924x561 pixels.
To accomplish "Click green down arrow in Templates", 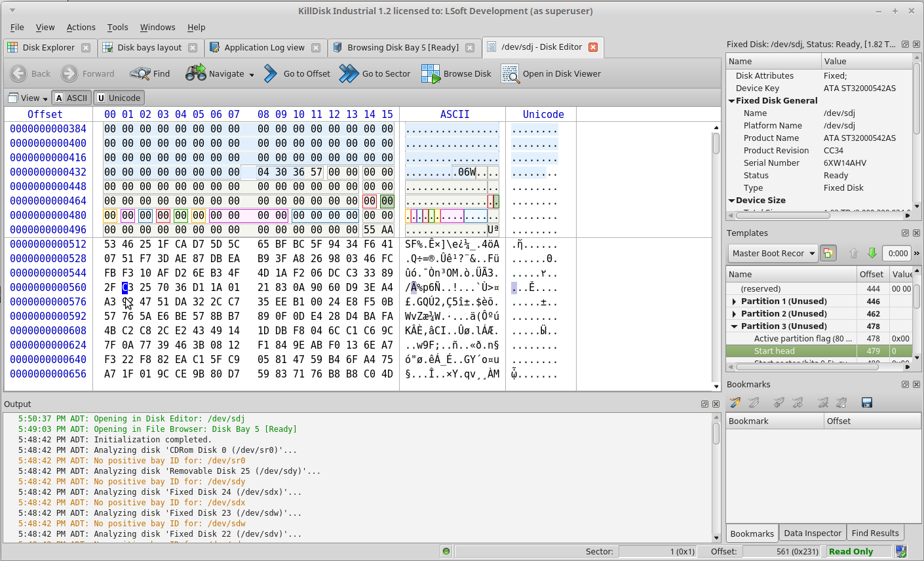I will (x=872, y=253).
